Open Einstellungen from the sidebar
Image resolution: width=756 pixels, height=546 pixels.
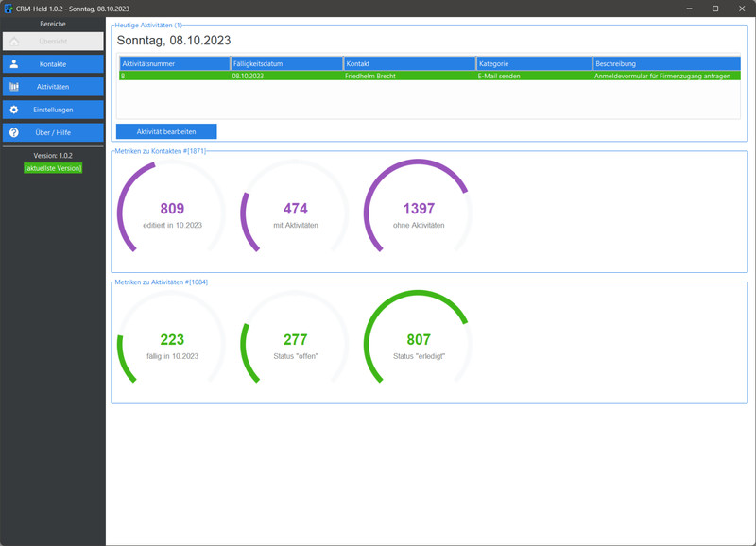[53, 110]
